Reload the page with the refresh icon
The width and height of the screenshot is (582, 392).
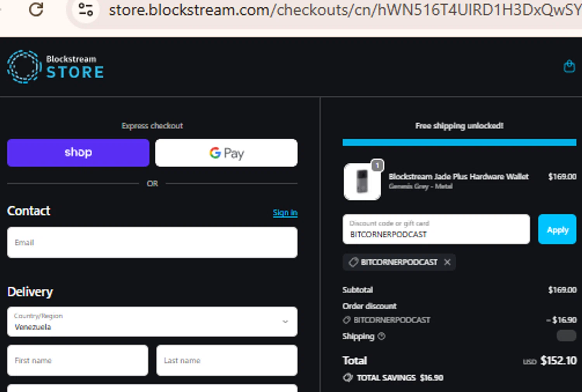click(36, 9)
